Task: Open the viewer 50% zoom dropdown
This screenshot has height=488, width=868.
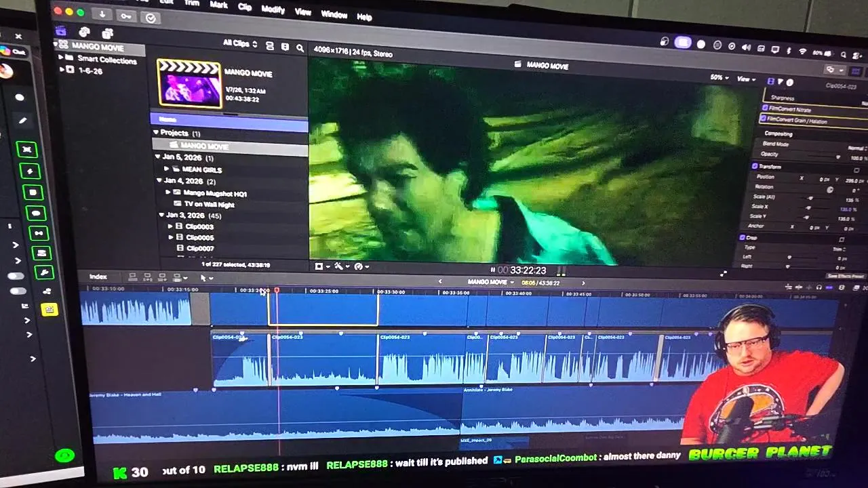Action: pyautogui.click(x=719, y=77)
